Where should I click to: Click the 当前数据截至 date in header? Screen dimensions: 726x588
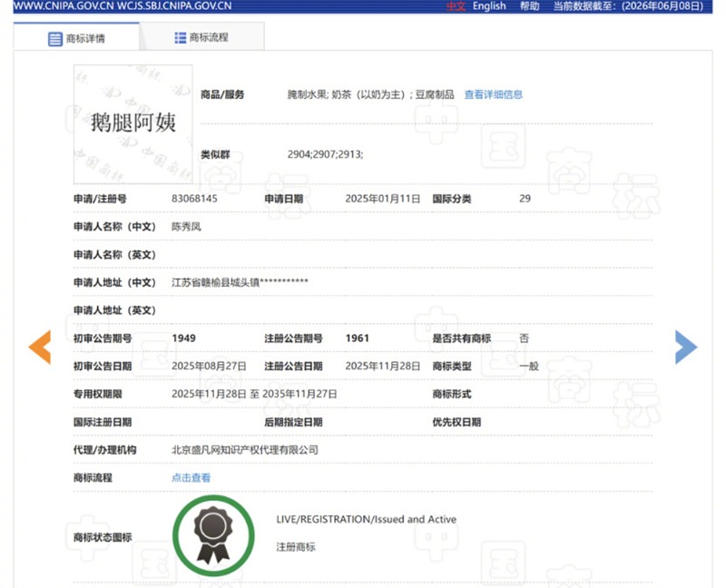click(628, 6)
